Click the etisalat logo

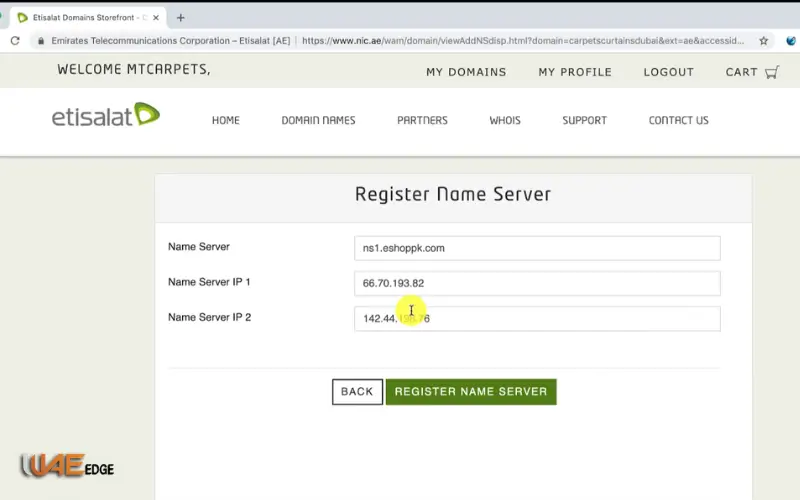coord(106,115)
